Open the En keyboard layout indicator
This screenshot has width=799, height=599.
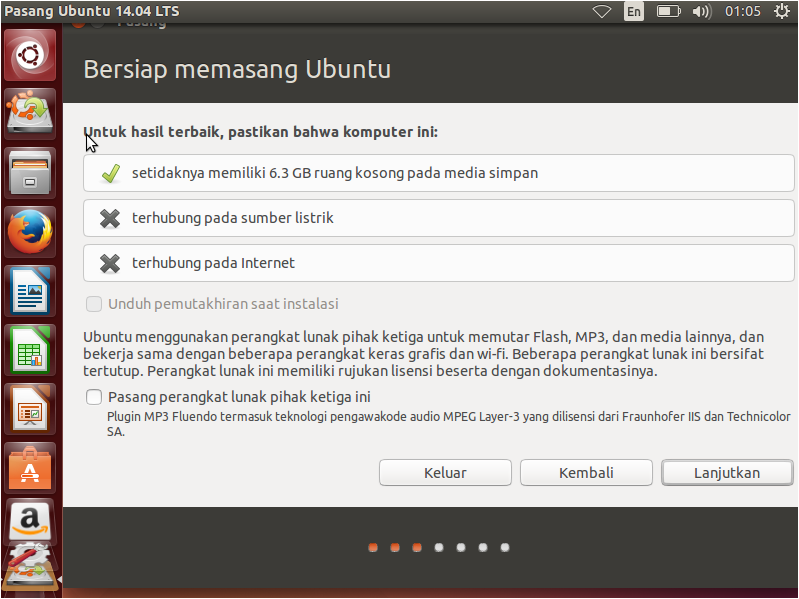coord(634,11)
